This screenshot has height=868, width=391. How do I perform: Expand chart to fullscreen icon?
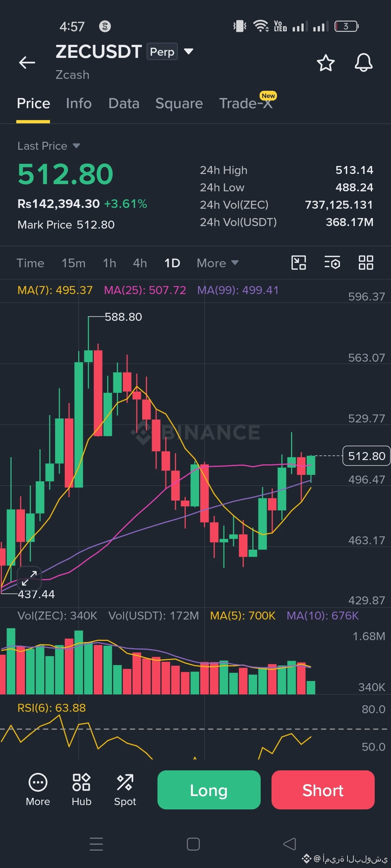pos(29,578)
